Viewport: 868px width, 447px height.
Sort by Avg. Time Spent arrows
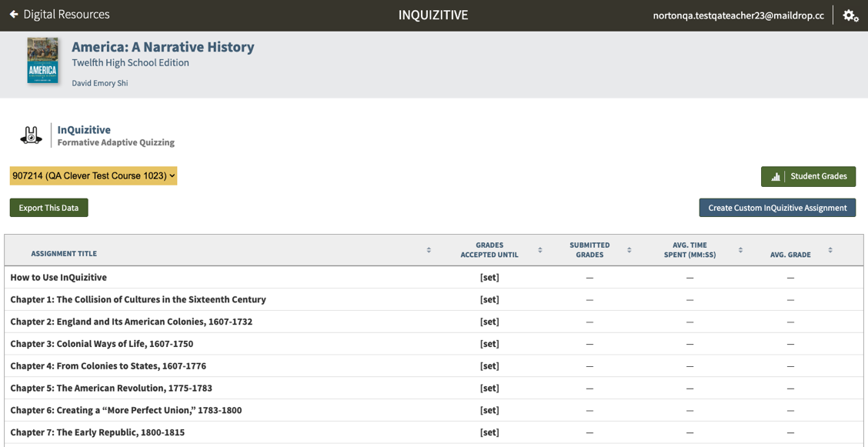click(x=740, y=250)
